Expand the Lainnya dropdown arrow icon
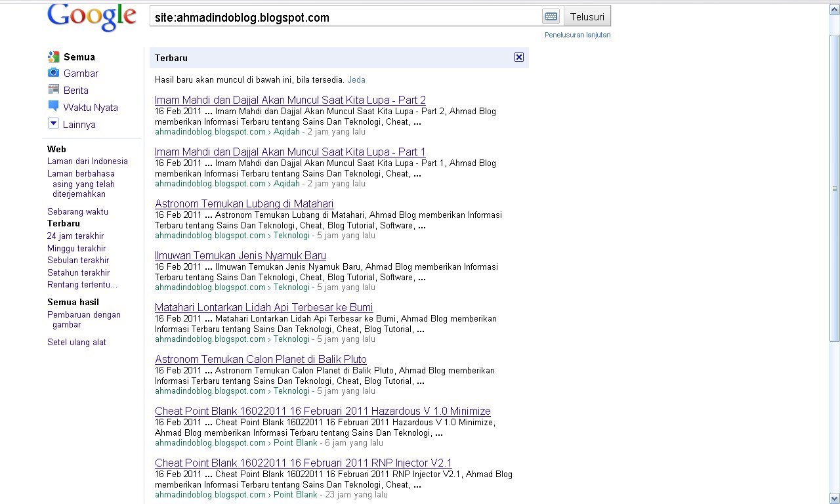The height and width of the screenshot is (504, 840). 53,123
